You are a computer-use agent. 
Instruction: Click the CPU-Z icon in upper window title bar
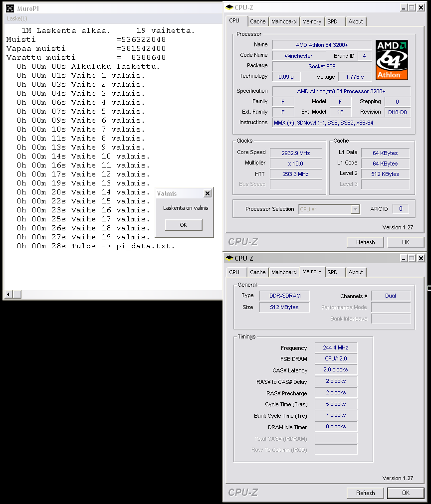tap(229, 7)
